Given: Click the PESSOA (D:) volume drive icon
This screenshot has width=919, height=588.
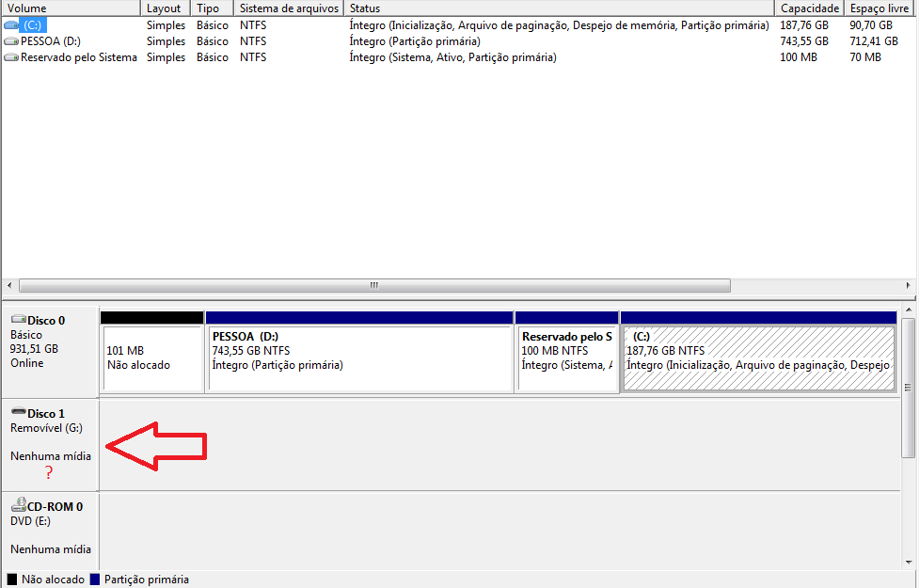Looking at the screenshot, I should click(x=11, y=41).
